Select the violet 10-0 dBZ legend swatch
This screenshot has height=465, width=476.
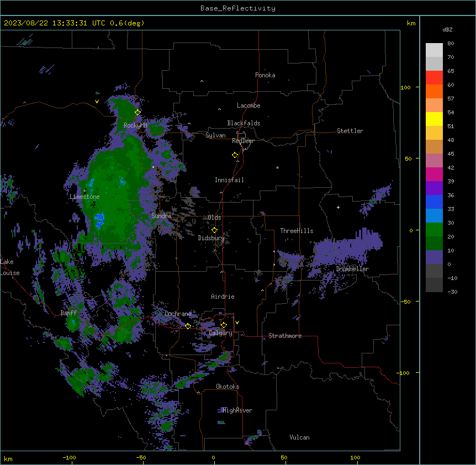click(x=434, y=257)
